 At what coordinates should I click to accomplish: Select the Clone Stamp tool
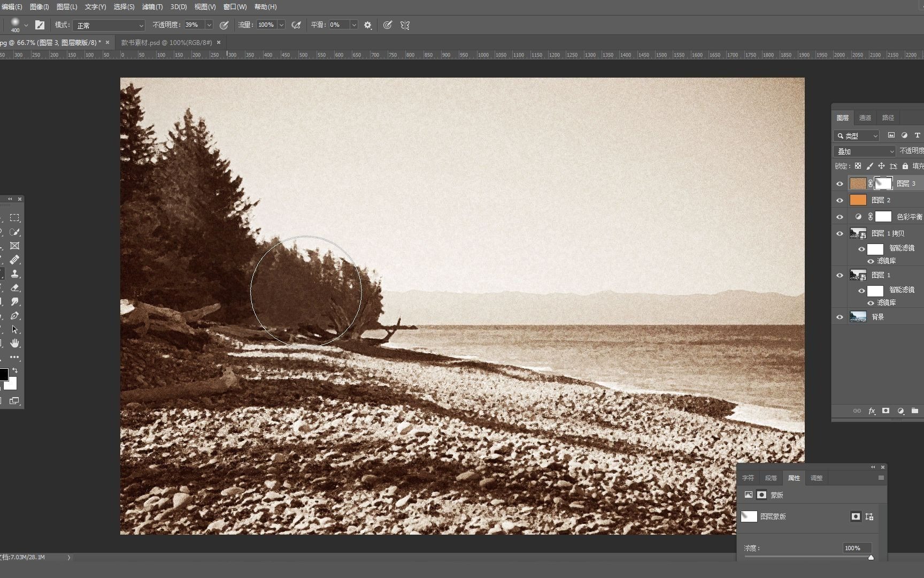click(x=14, y=273)
